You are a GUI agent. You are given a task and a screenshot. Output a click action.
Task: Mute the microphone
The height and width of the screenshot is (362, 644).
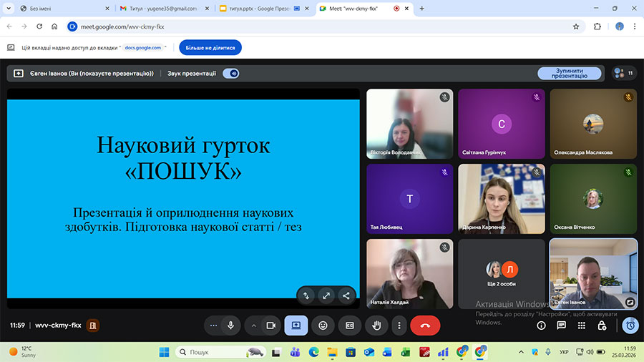coord(230,326)
